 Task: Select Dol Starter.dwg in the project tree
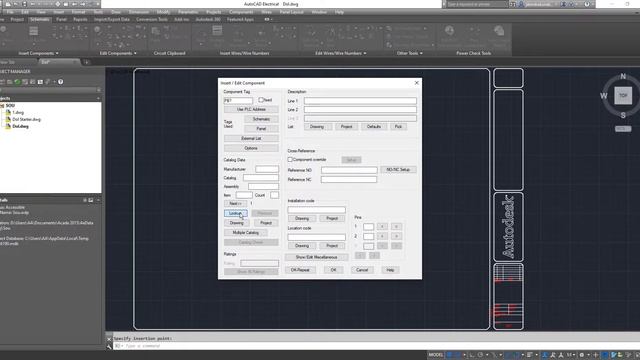(x=27, y=120)
